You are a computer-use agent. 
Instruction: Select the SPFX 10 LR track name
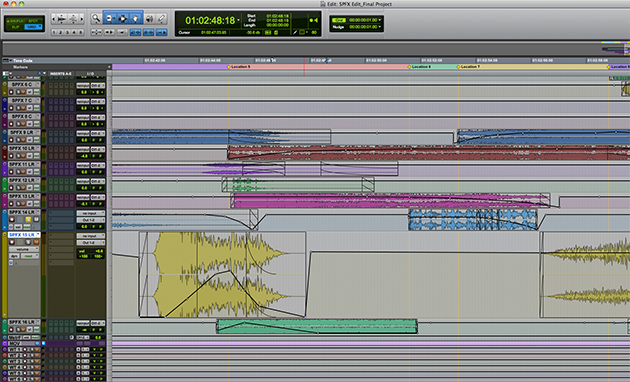pyautogui.click(x=23, y=148)
